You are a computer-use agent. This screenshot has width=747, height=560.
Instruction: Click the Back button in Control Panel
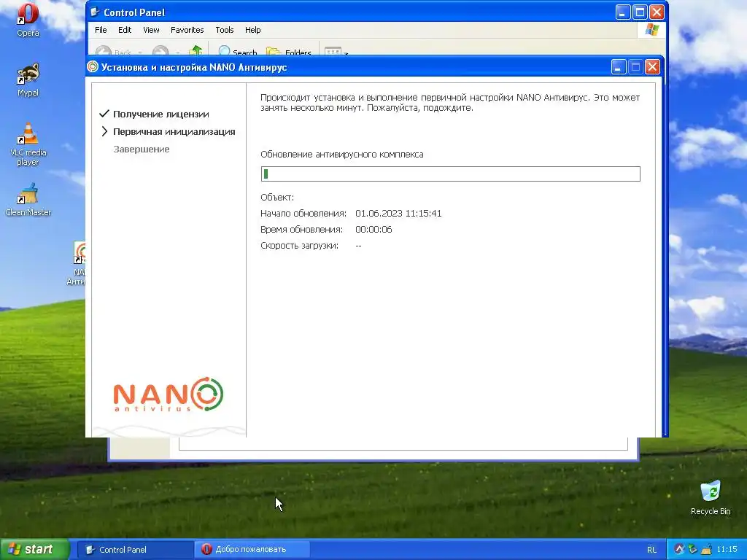(115, 52)
